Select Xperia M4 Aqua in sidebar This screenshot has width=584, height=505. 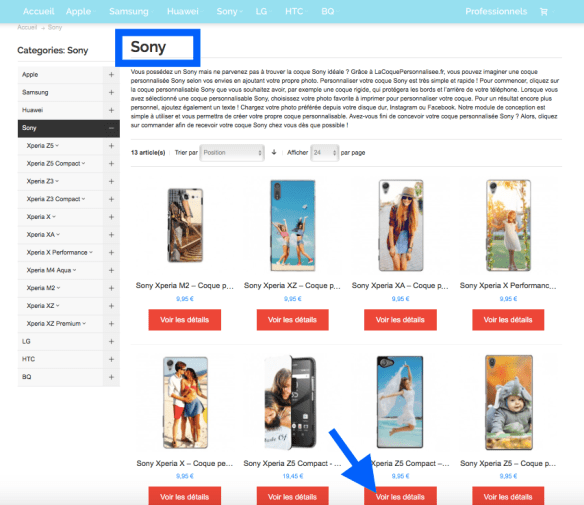point(49,270)
